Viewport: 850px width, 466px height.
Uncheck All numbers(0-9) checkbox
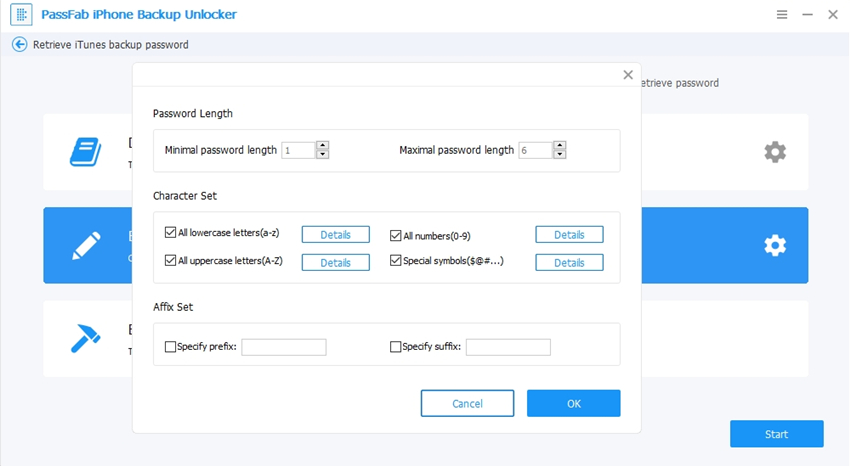pyautogui.click(x=395, y=234)
